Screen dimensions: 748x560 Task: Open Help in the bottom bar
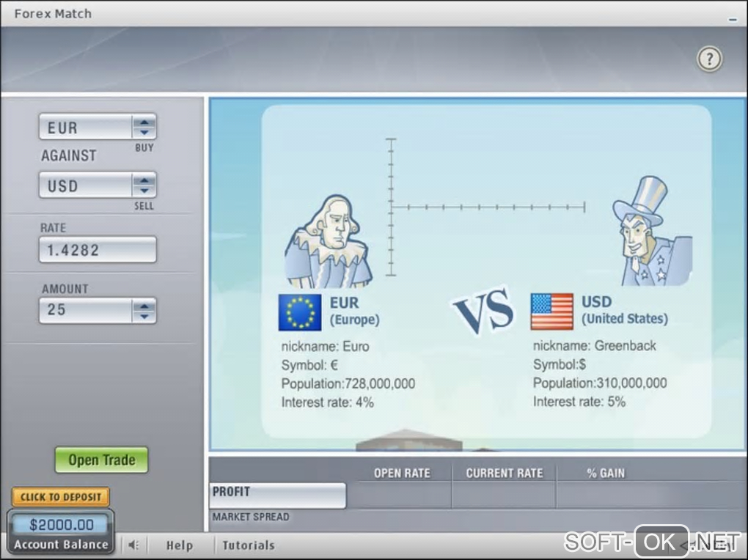[180, 545]
